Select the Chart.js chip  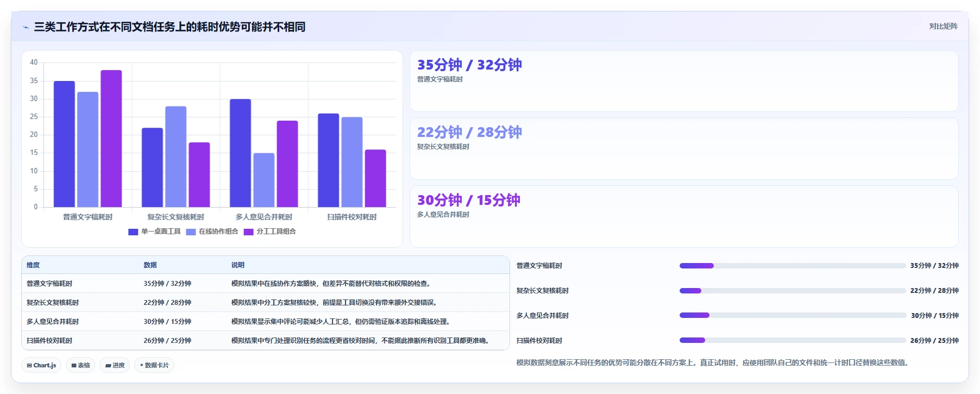(x=41, y=365)
